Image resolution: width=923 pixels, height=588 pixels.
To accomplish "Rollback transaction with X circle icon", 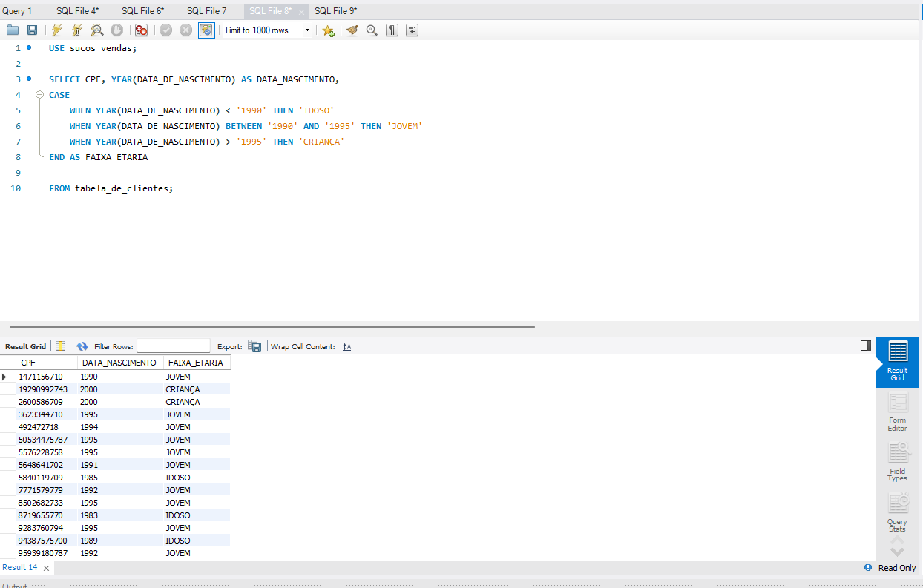I will click(x=185, y=30).
